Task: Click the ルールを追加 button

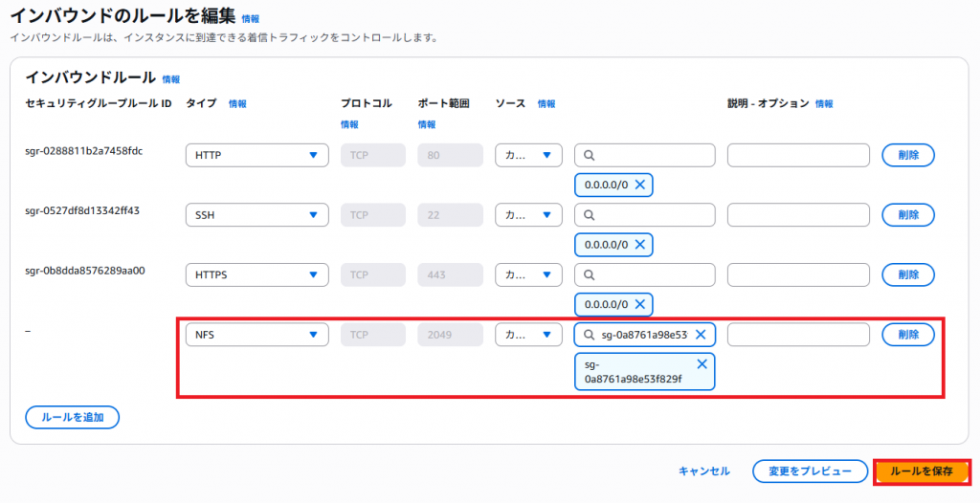Action: [72, 417]
